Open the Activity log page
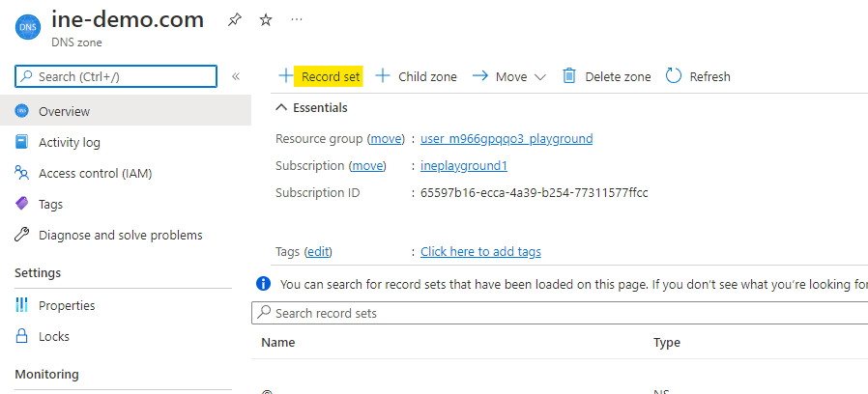The height and width of the screenshot is (394, 868). 69,143
